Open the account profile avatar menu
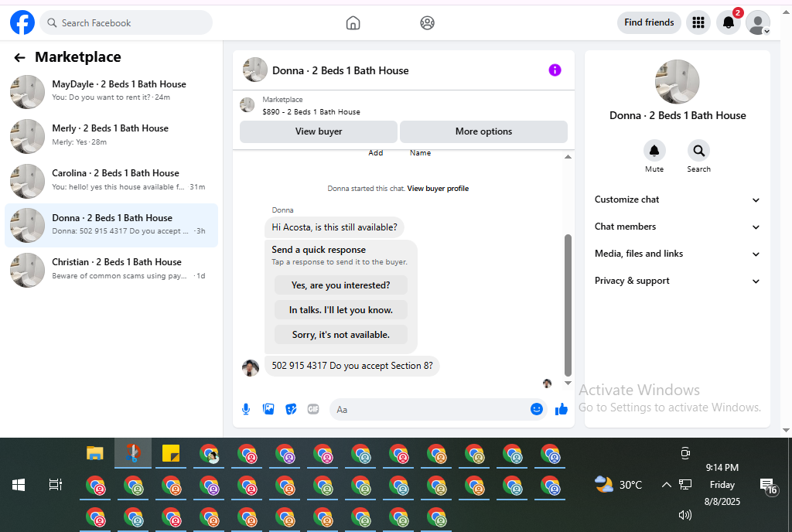 click(x=758, y=22)
